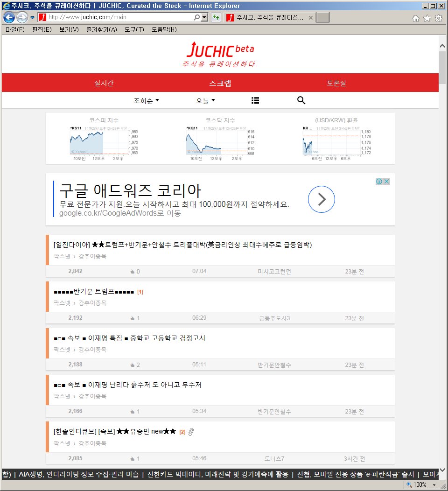Screen dimensions: 448x491
Task: Click [2] comment count on 한솔인티큐브 post
Action: (x=182, y=432)
